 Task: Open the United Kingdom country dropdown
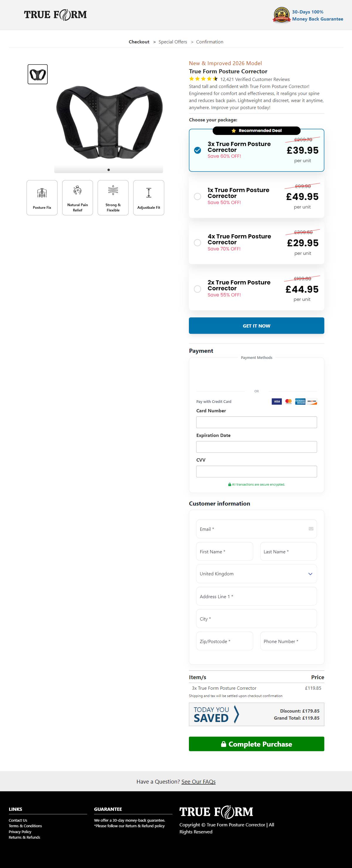256,574
